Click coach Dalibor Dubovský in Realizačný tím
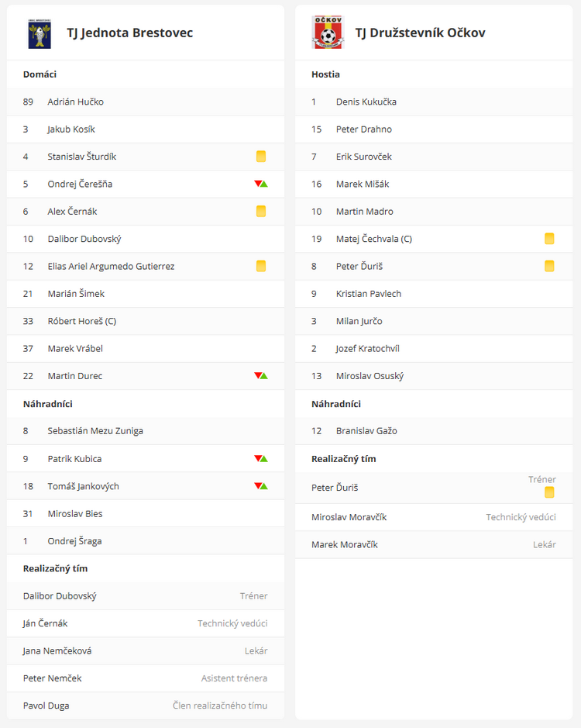 tap(60, 596)
